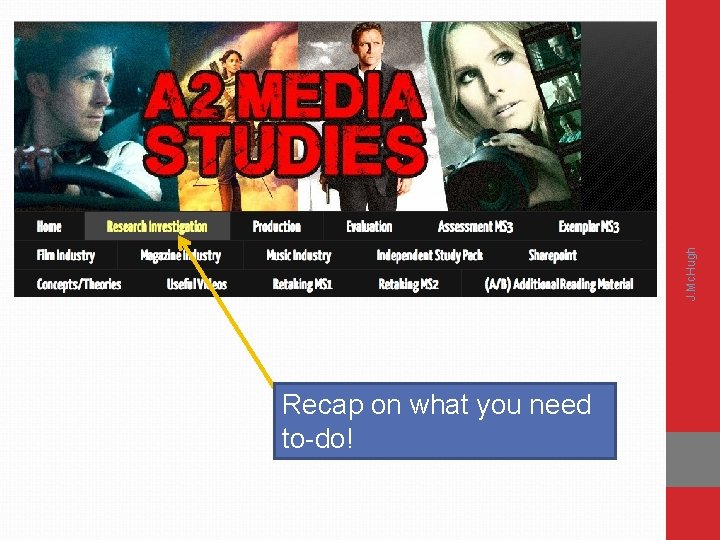Open the Home menu item
The image size is (720, 540).
point(49,226)
